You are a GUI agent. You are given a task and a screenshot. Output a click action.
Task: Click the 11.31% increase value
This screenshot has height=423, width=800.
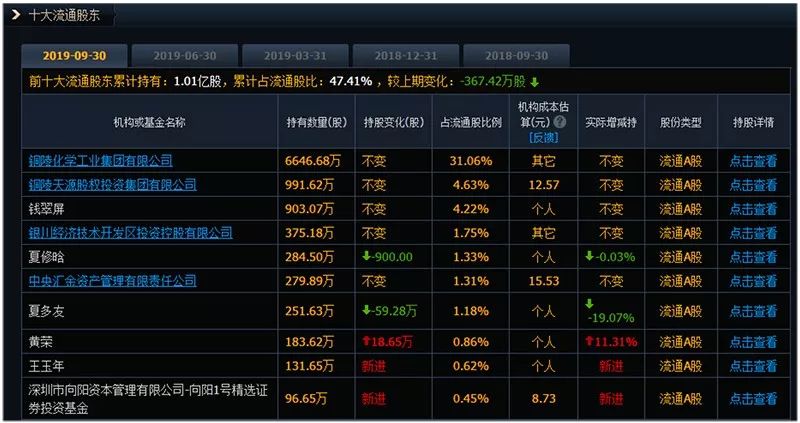click(x=615, y=342)
